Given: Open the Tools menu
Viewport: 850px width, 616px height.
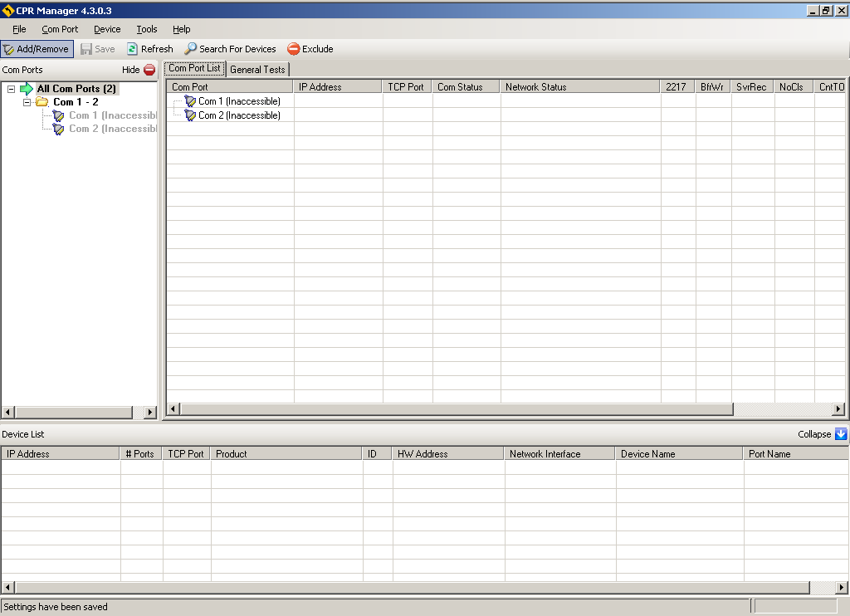Looking at the screenshot, I should [x=146, y=29].
